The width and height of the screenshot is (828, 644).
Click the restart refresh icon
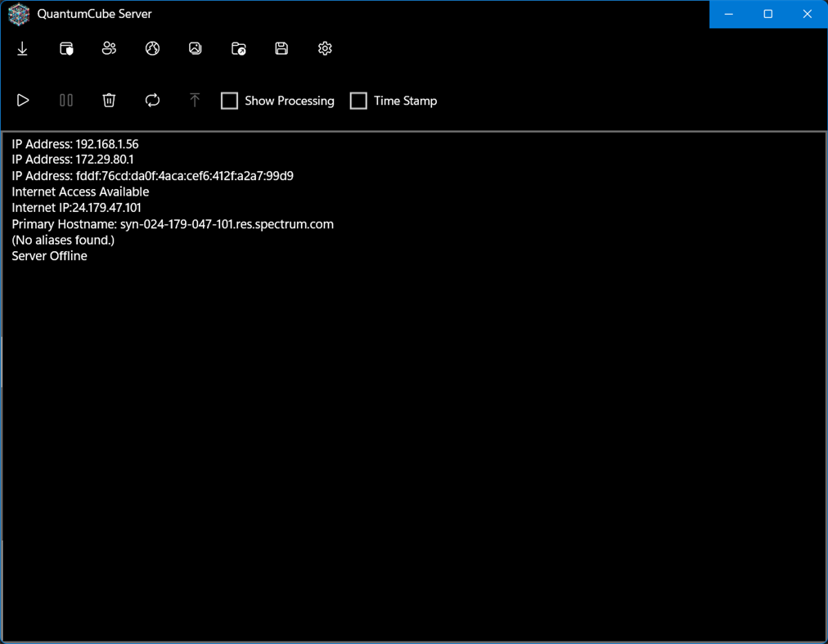point(152,100)
